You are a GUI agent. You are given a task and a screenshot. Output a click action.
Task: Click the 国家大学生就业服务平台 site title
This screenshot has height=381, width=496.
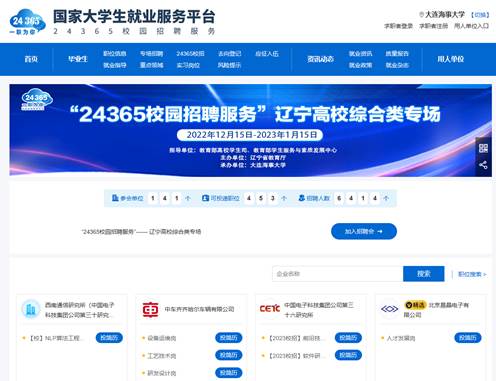pyautogui.click(x=134, y=16)
